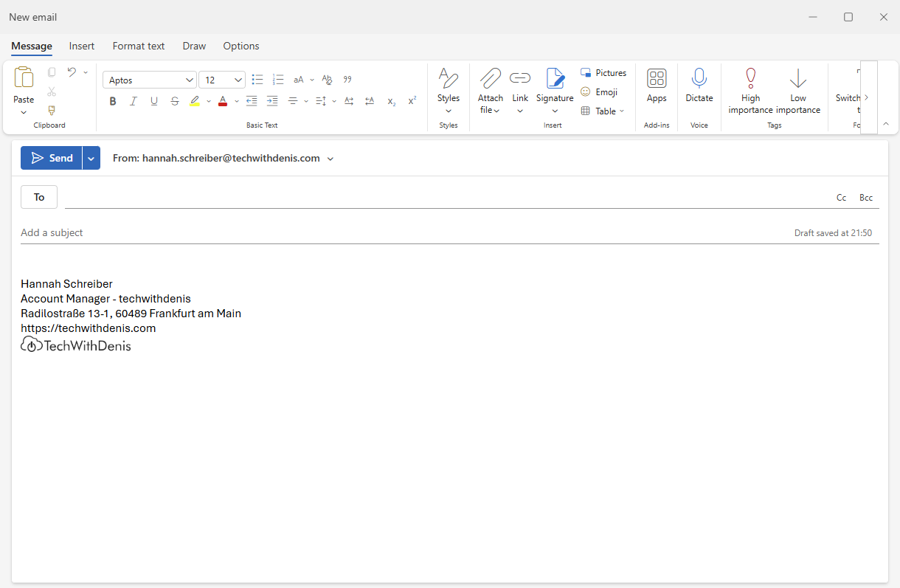The height and width of the screenshot is (588, 900).
Task: Open the Draw tab
Action: [194, 46]
